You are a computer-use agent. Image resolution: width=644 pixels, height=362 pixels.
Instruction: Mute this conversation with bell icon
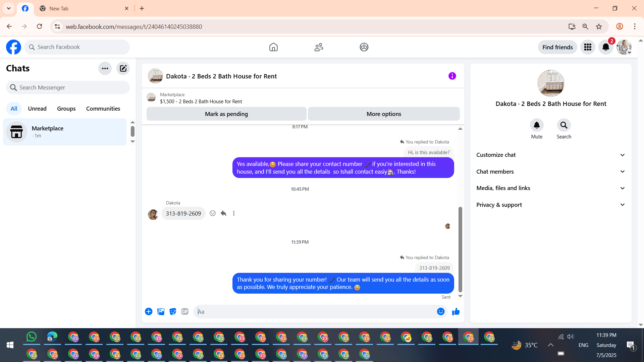click(x=537, y=125)
